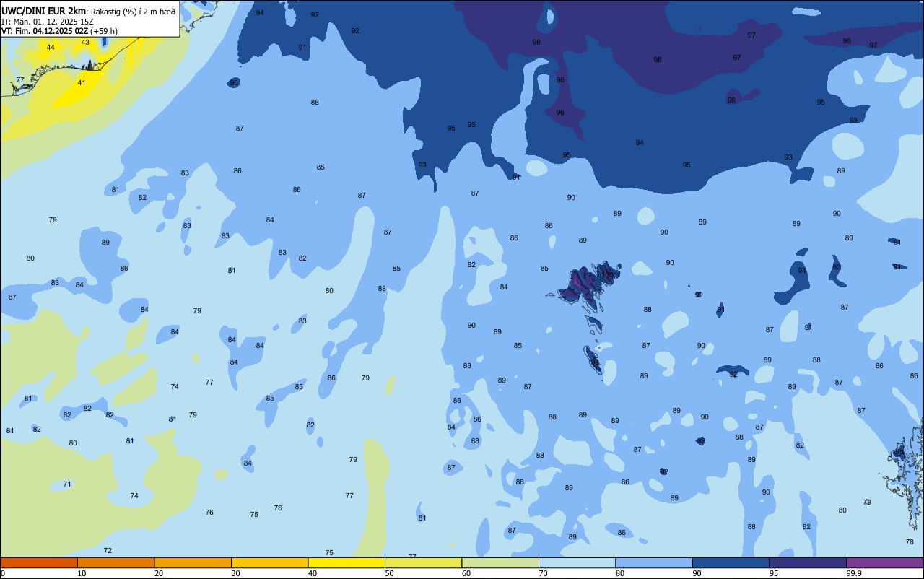Screen dimensions: 924x579
Task: Click the humidity value 78 on the map
Action: (x=910, y=541)
